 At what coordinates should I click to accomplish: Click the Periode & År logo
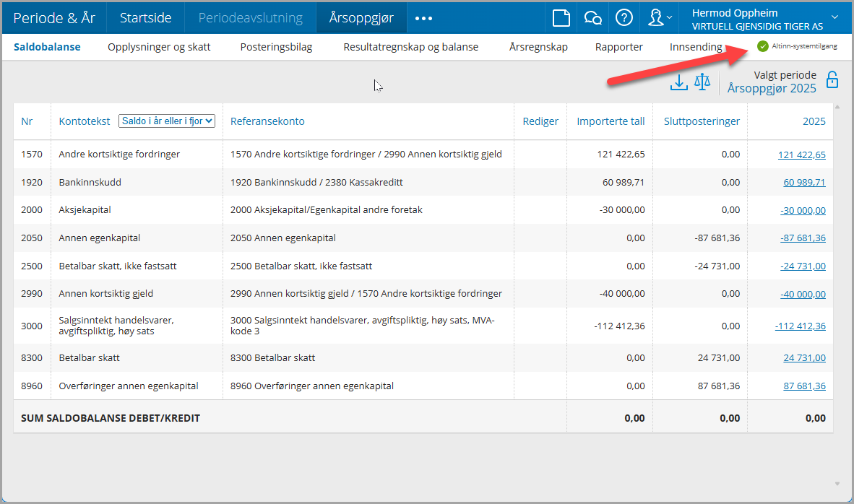click(54, 18)
